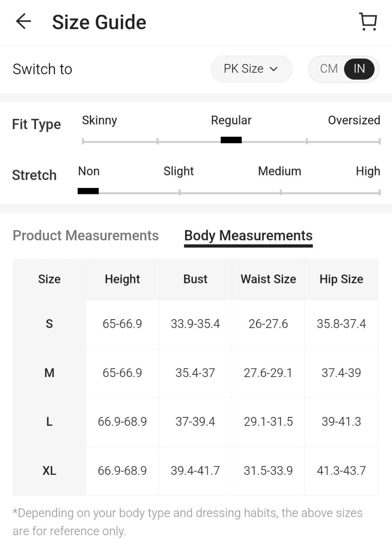Click the Hip Size column header
The image size is (392, 549).
(x=341, y=279)
